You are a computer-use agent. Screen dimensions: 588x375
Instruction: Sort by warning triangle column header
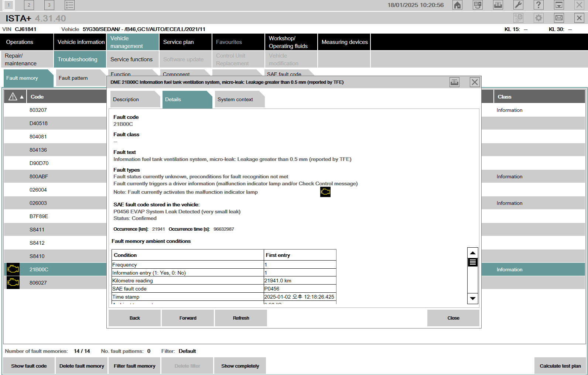(16, 97)
